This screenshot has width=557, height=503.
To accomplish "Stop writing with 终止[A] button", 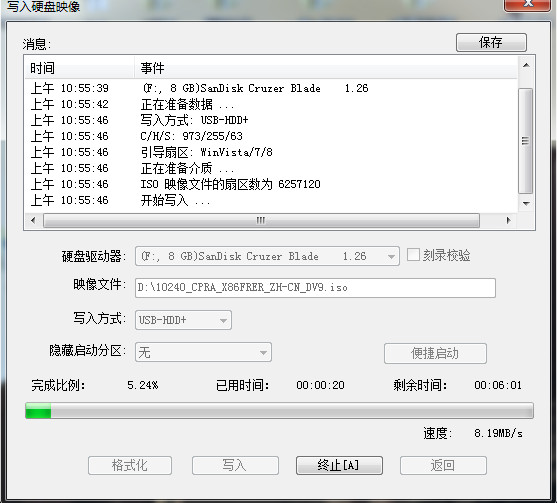I will click(x=339, y=465).
